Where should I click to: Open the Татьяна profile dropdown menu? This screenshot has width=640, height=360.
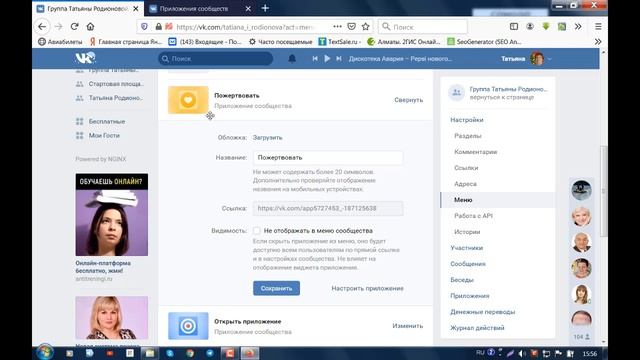tap(527, 59)
